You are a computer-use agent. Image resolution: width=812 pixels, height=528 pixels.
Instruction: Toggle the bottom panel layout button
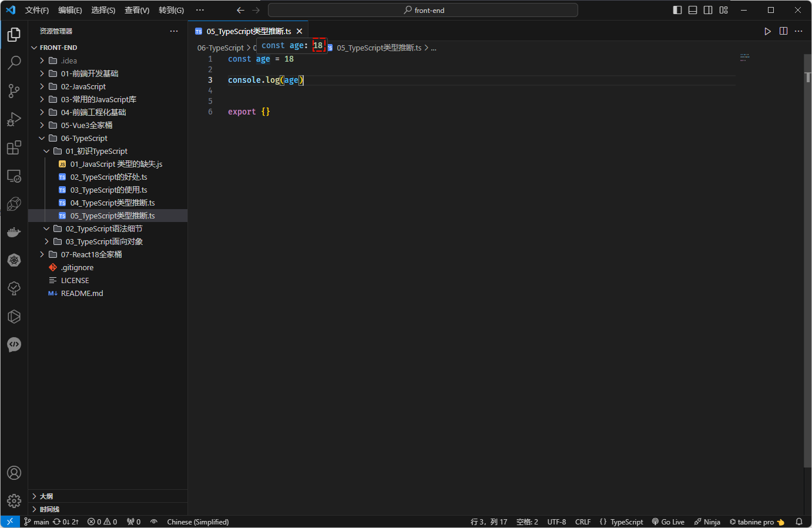(x=693, y=10)
